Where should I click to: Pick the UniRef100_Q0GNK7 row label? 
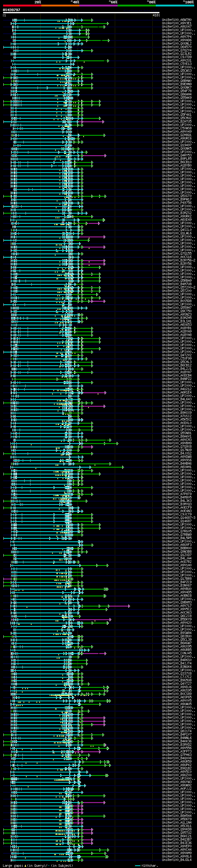point(177,88)
